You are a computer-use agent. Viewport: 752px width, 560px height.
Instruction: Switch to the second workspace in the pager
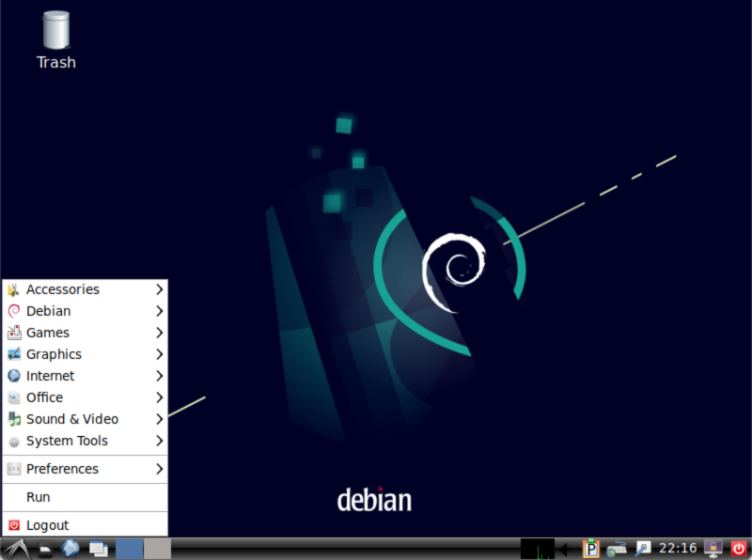tap(156, 548)
